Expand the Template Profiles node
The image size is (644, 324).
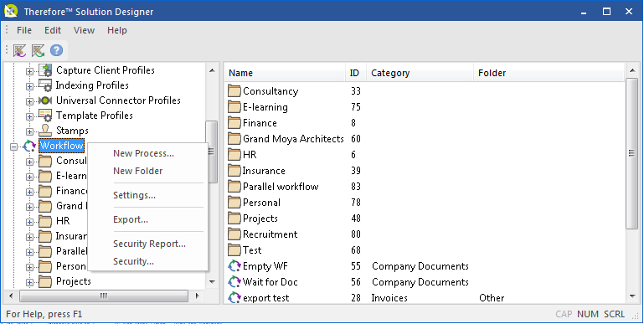[x=29, y=116]
